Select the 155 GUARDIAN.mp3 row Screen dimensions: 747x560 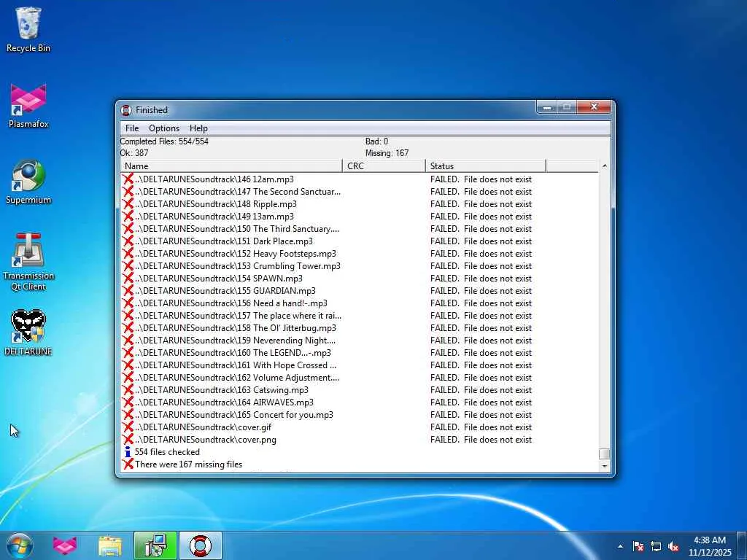pos(360,290)
